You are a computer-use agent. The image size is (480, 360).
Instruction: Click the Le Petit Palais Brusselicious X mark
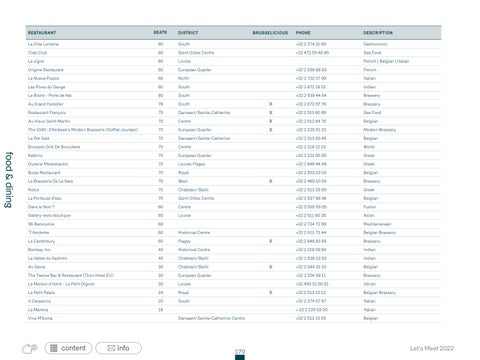271,292
